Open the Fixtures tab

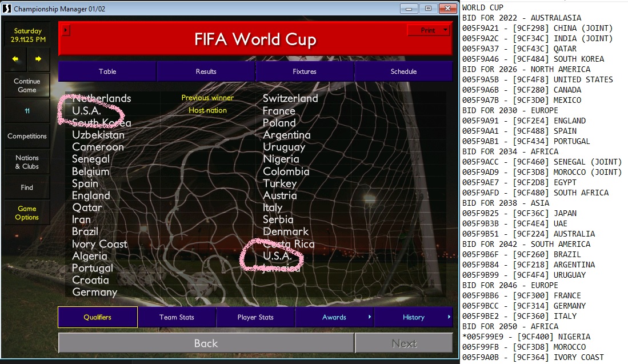(x=305, y=71)
